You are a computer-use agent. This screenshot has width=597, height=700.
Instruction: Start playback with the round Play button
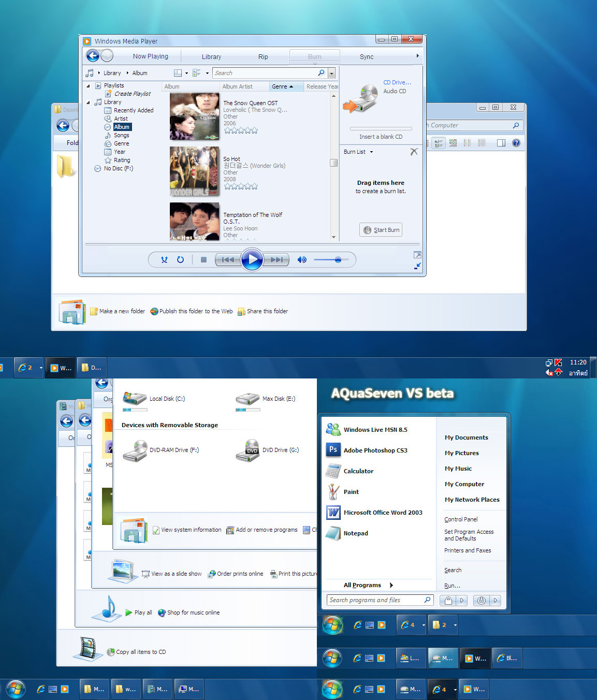coord(252,259)
